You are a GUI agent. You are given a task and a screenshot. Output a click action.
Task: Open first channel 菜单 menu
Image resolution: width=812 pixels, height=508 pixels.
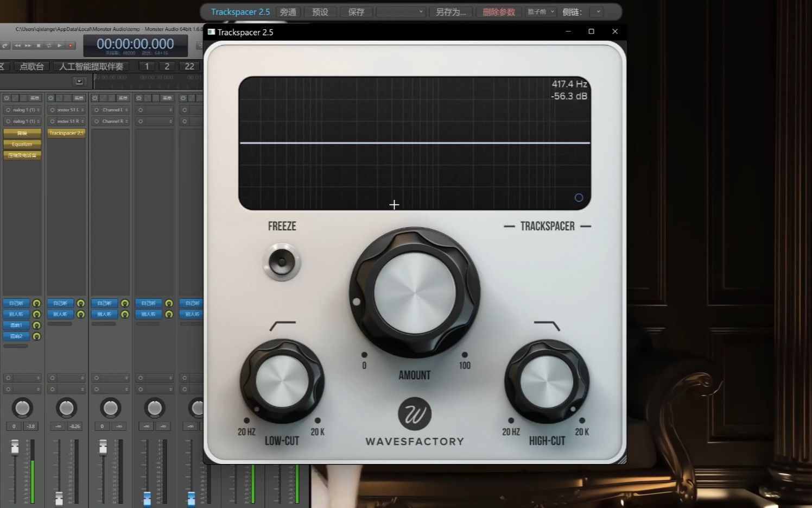[34, 98]
